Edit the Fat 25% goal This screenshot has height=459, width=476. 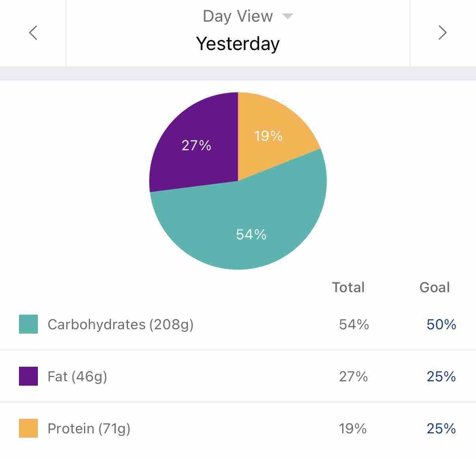pyautogui.click(x=441, y=377)
